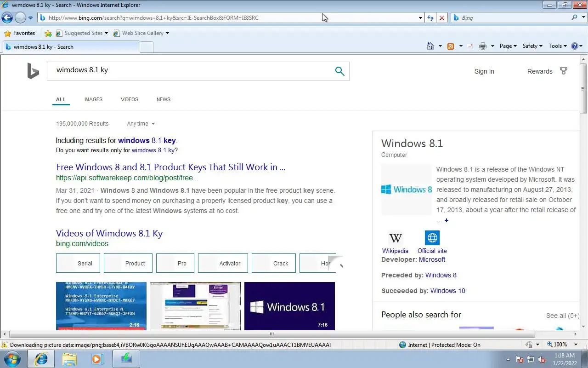Open the Safety menu
Screen dimensions: 588x368
coord(532,46)
